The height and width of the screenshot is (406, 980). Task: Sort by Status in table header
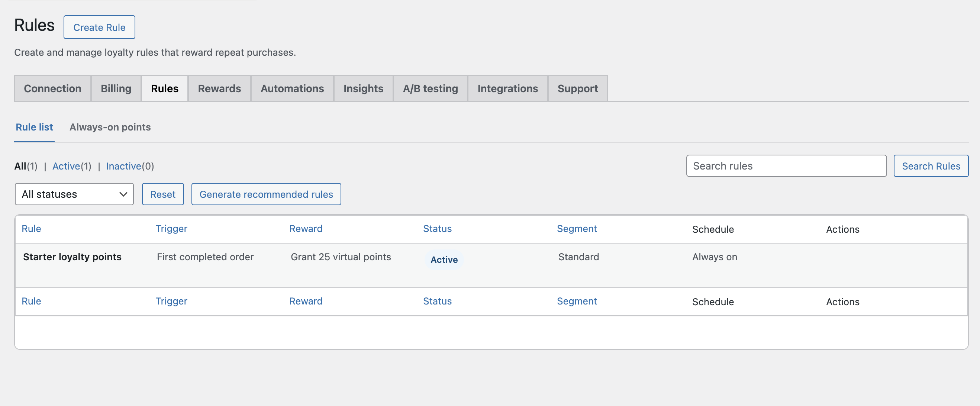438,229
